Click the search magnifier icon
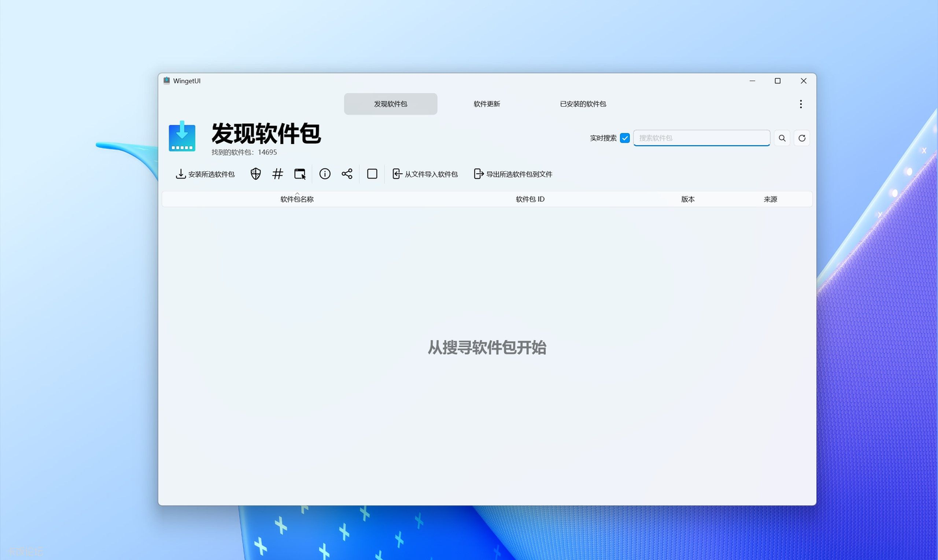Screen dimensions: 938x560 pyautogui.click(x=782, y=137)
